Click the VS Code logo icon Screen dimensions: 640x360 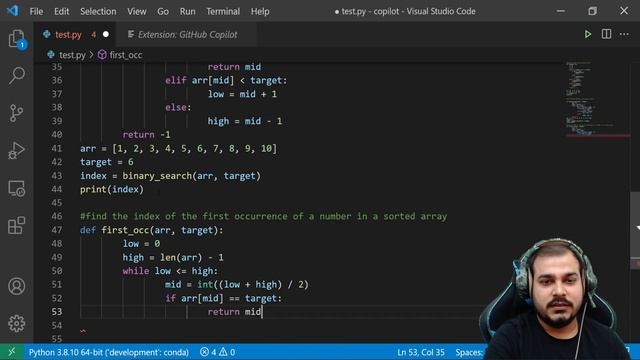pos(12,11)
